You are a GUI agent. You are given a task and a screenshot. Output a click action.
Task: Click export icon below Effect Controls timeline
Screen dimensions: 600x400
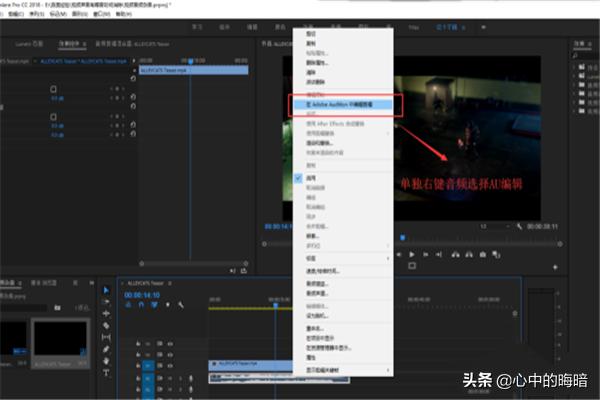244,271
